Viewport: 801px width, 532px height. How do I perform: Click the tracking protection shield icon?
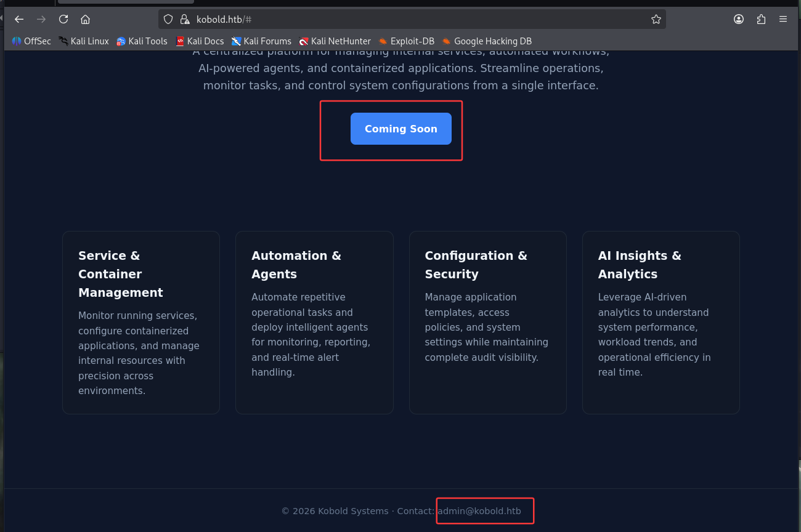pos(168,19)
